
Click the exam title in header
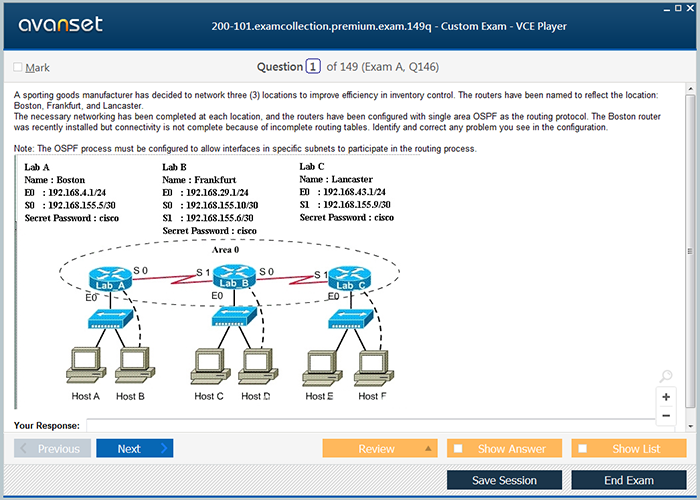(x=389, y=26)
